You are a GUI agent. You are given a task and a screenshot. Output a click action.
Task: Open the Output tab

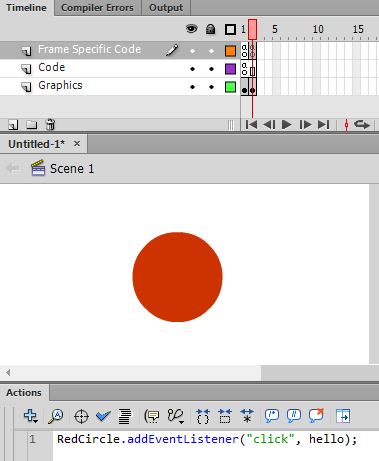pyautogui.click(x=166, y=8)
